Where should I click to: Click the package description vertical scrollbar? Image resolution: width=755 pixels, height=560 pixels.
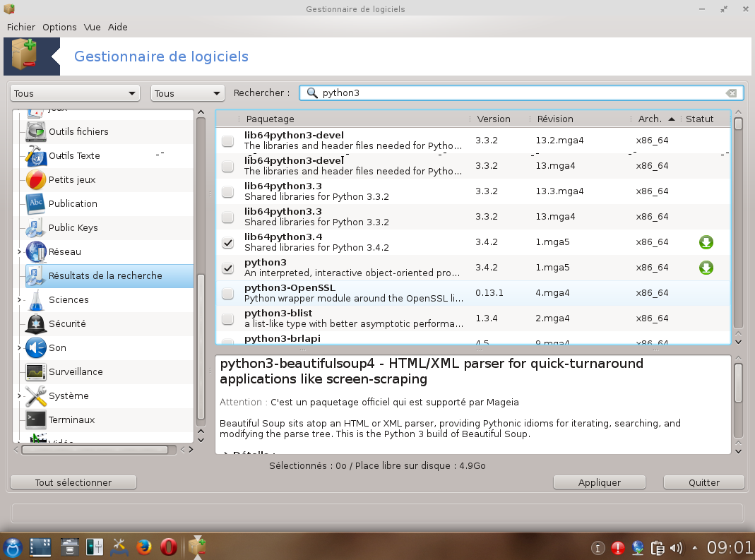click(738, 383)
